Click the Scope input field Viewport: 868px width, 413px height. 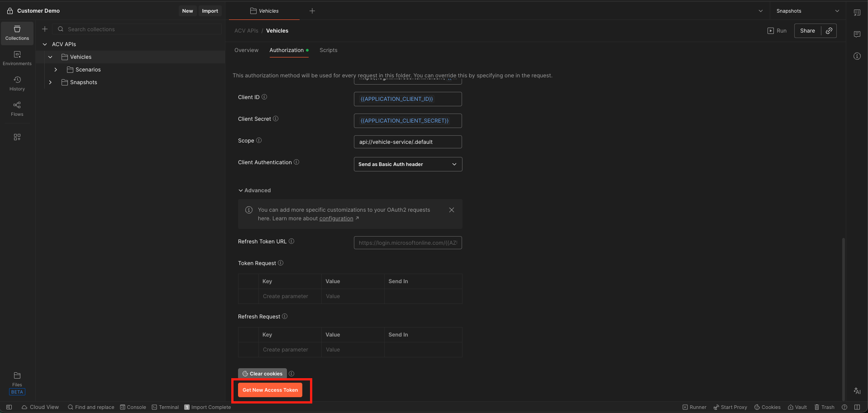tap(407, 142)
